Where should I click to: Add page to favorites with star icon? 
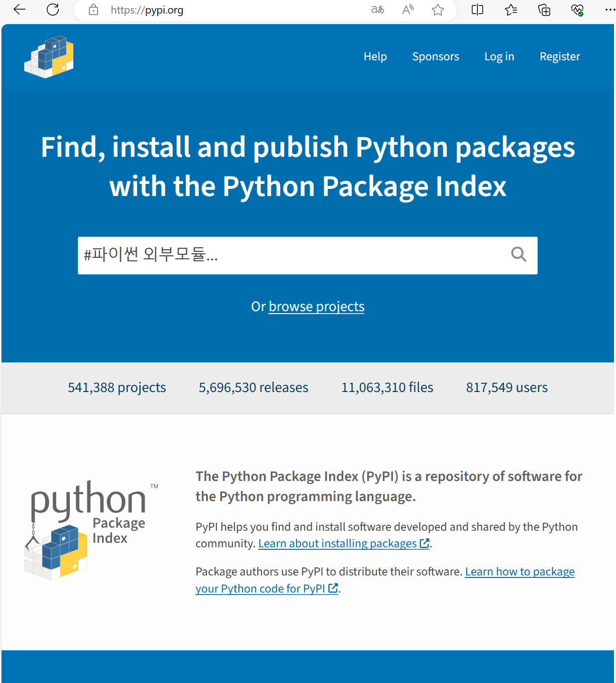pyautogui.click(x=438, y=10)
